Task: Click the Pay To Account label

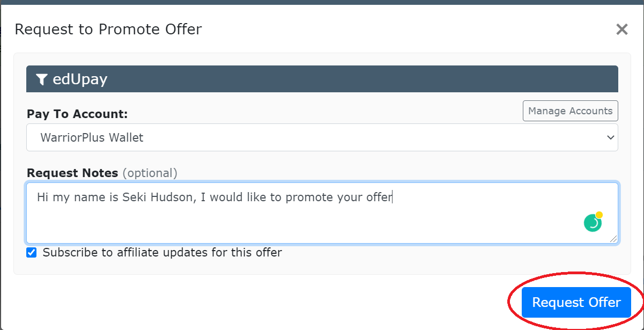Action: 77,114
